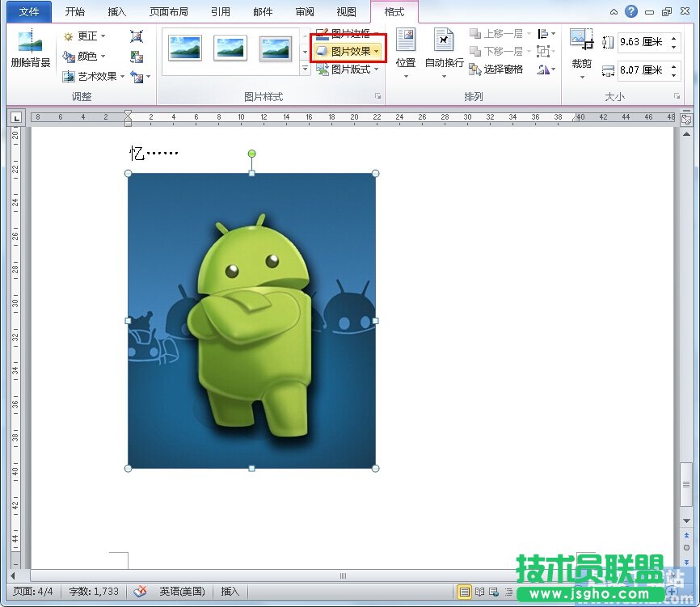Switch to Print Layout view button
700x607 pixels.
tap(464, 592)
